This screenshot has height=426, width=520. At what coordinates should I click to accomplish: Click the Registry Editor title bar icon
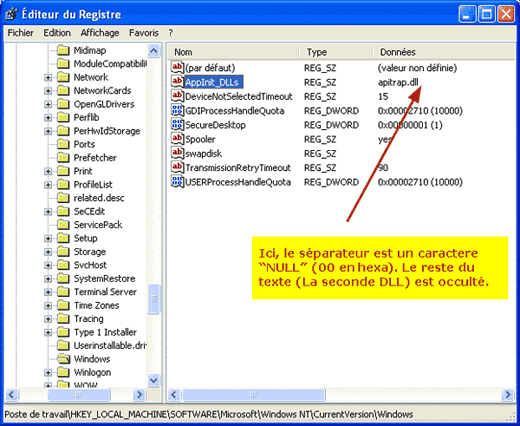point(12,14)
